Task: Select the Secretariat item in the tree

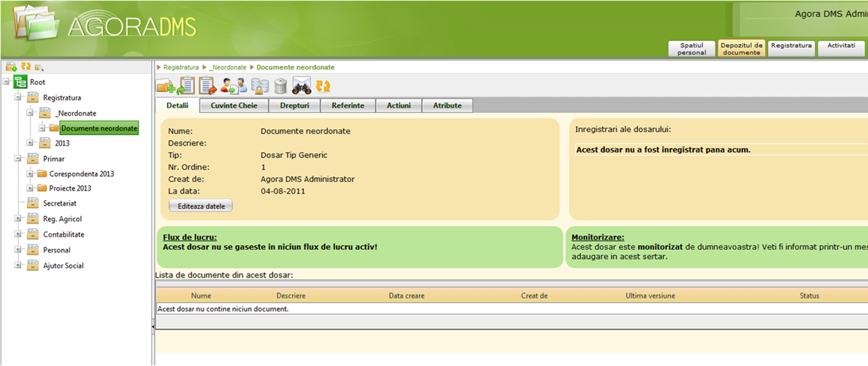Action: (60, 203)
